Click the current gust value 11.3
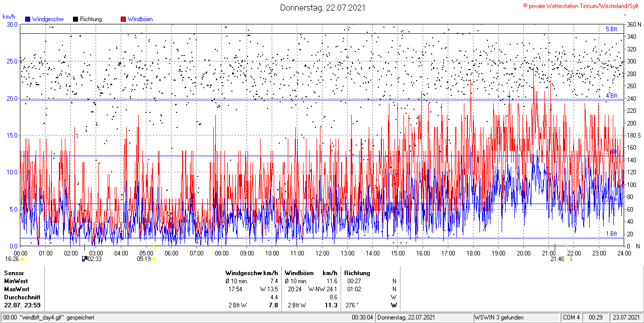Viewport: 644px width, 323px height. (331, 305)
